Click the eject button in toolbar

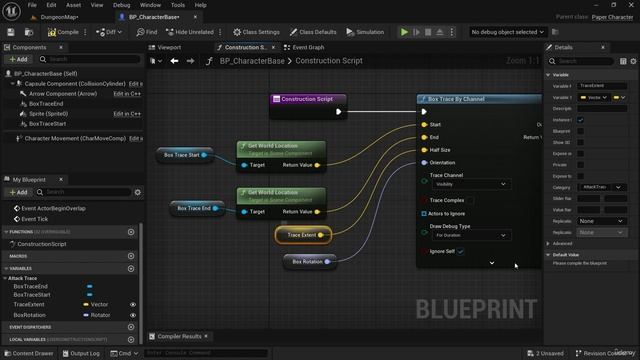440,32
